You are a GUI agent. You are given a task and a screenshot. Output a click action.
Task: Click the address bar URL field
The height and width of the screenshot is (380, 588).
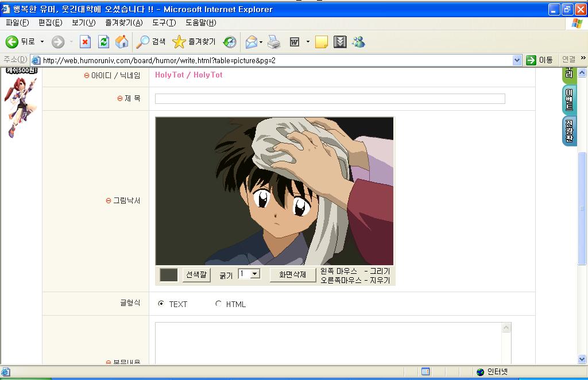(277, 60)
